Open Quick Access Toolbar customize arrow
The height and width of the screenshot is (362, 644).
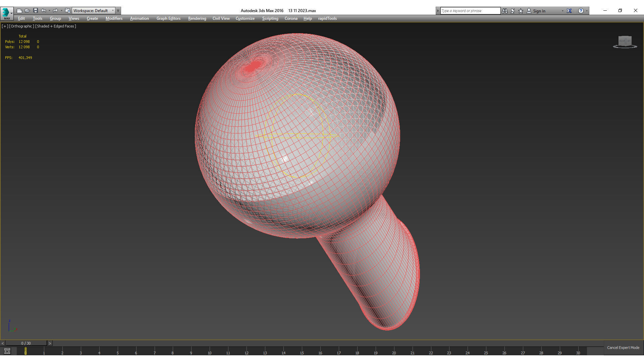point(118,11)
